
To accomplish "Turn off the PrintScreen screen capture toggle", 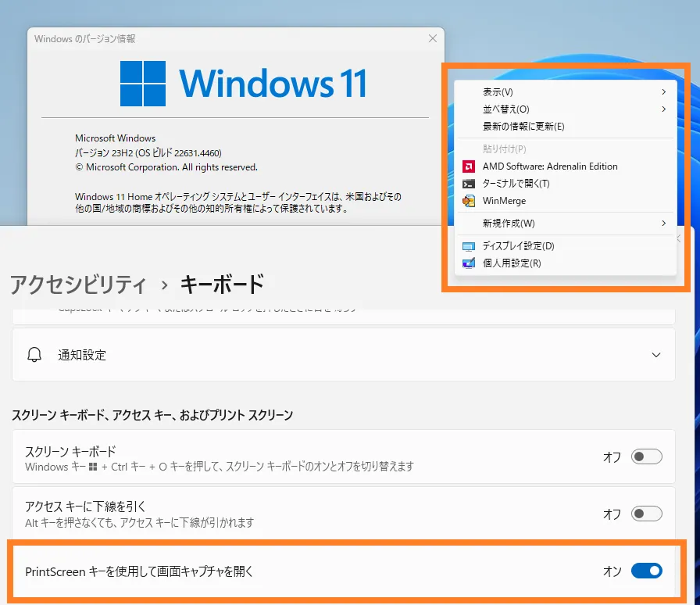I will pos(646,571).
